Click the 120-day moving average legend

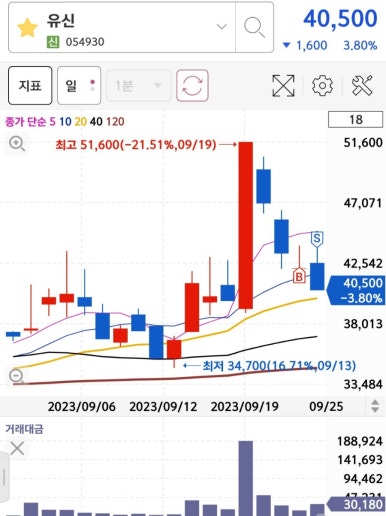click(x=115, y=122)
